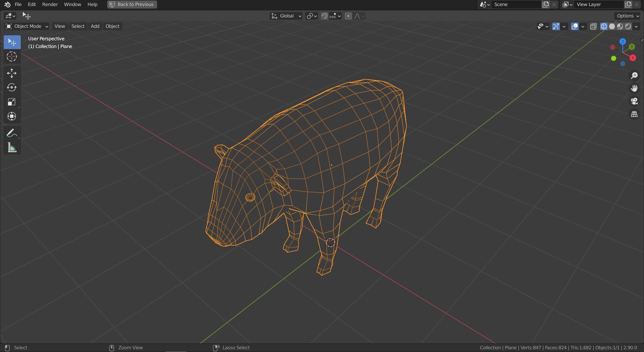Switch to Rendered viewport shading
Viewport: 644px width, 352px height.
628,26
